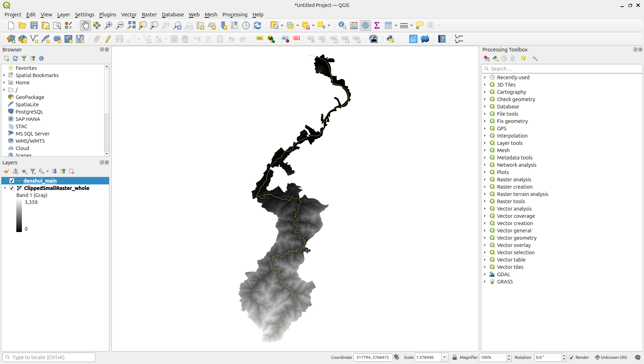The image size is (644, 364).
Task: Click the Zoom Full extent icon
Action: (x=131, y=25)
